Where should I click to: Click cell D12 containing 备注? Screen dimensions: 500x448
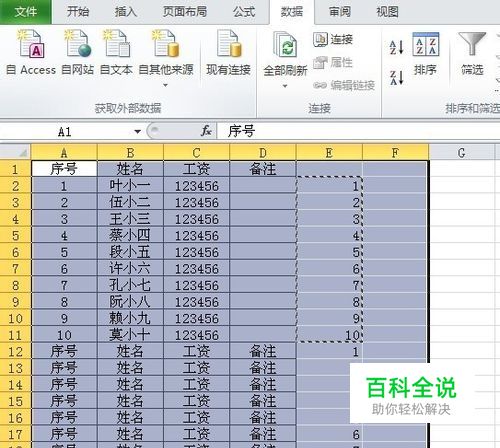pos(263,351)
